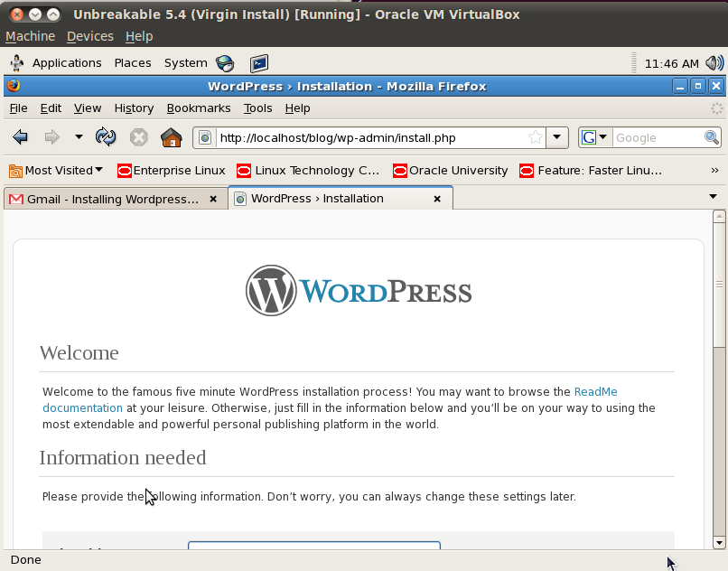This screenshot has width=728, height=571.
Task: Open the VirtualBox Devices menu
Action: tap(90, 36)
